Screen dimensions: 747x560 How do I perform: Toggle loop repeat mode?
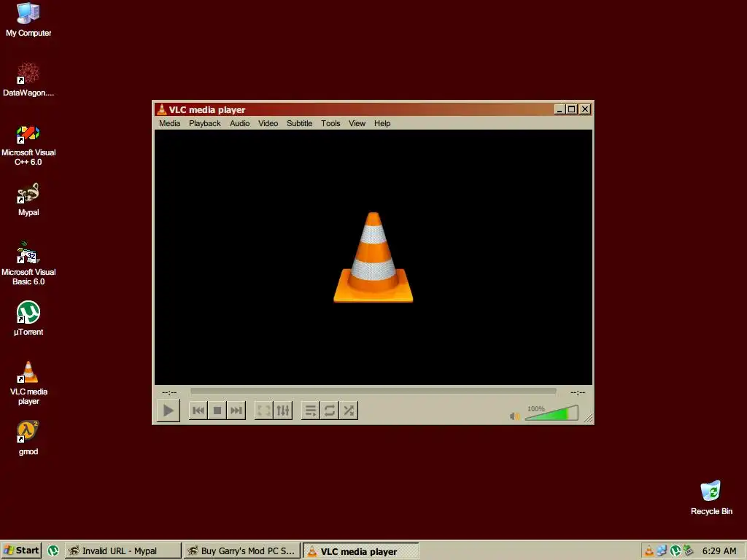tap(329, 411)
